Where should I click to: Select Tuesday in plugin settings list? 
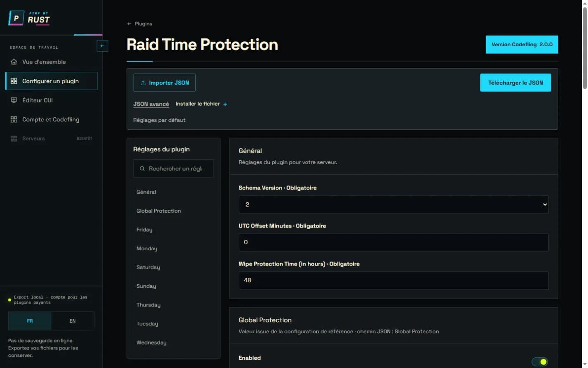[173, 324]
